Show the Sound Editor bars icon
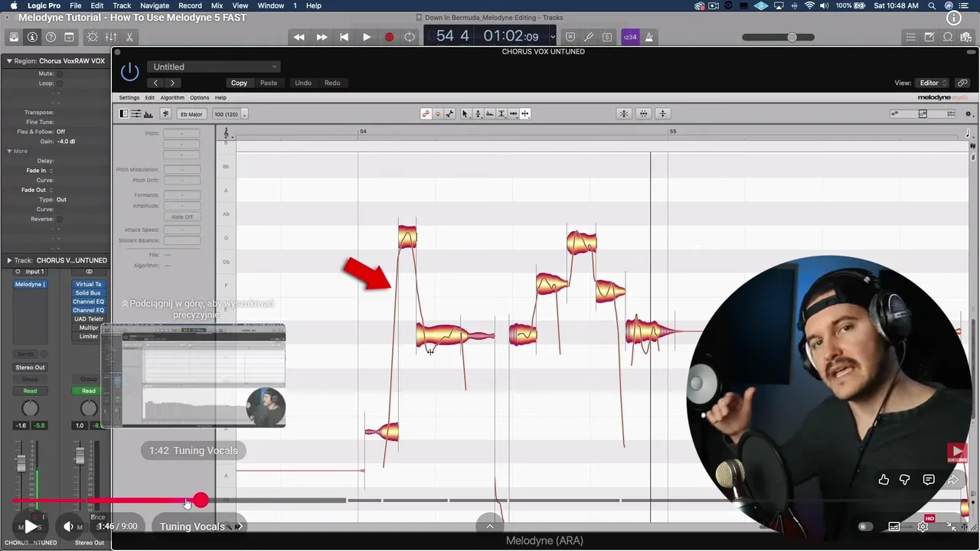Image resolution: width=980 pixels, height=551 pixels. [x=148, y=114]
